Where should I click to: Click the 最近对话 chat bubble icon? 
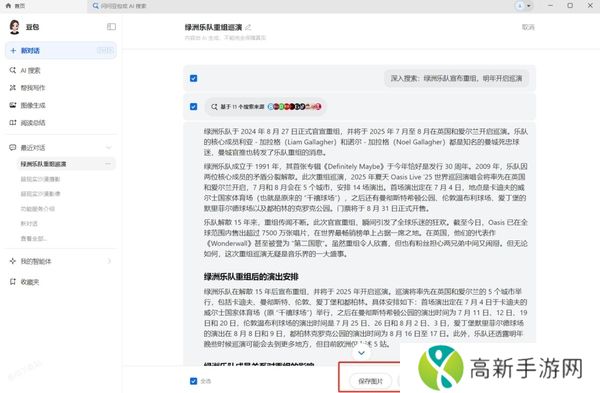(x=13, y=147)
